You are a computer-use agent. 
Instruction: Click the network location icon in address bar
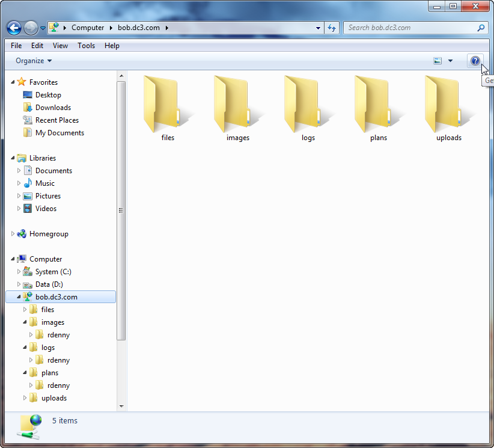pos(54,28)
